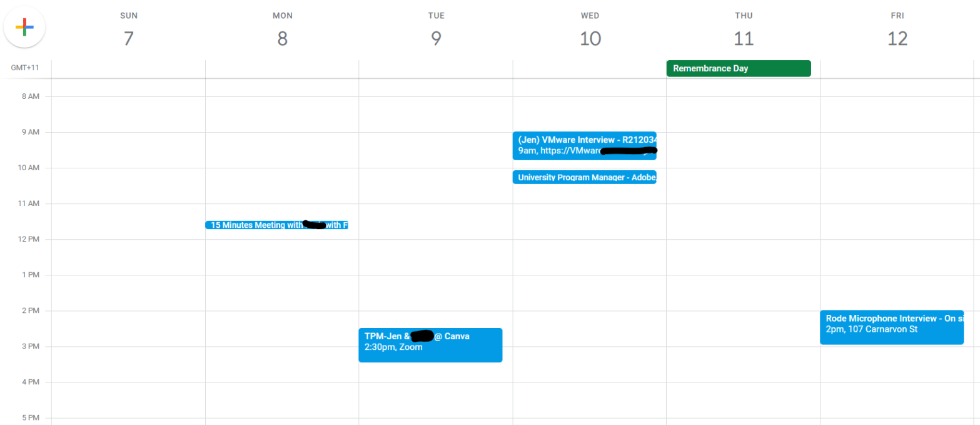Click empty 11 AM slot on Friday
Screen dimensions: 980x425
(x=897, y=221)
